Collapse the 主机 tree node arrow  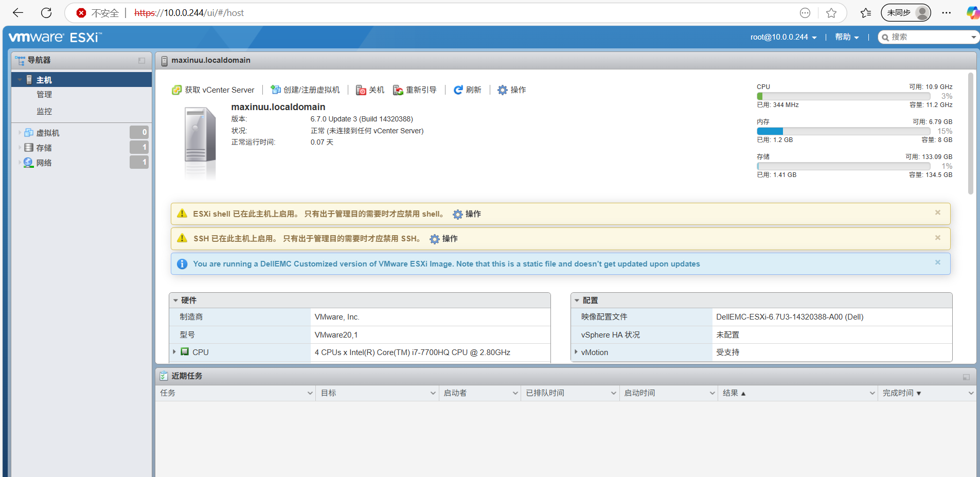click(20, 80)
